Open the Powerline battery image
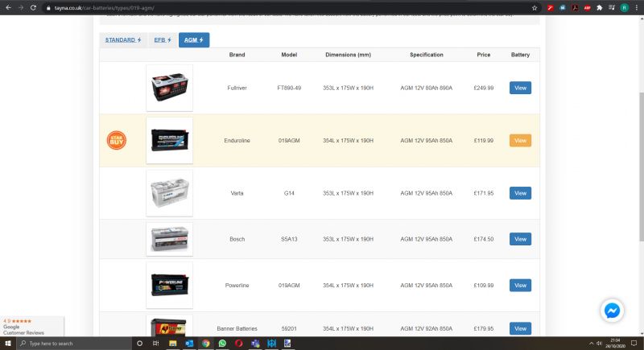The image size is (644, 350). pyautogui.click(x=170, y=285)
